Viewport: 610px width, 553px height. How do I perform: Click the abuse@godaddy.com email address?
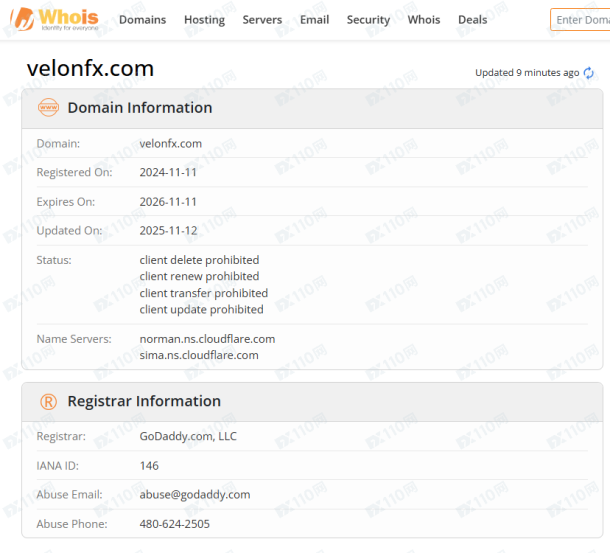click(x=195, y=495)
